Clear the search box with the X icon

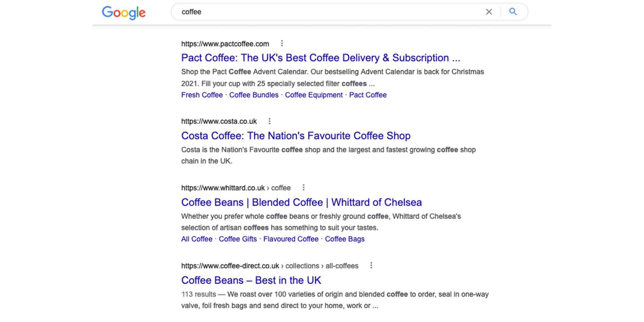[489, 12]
